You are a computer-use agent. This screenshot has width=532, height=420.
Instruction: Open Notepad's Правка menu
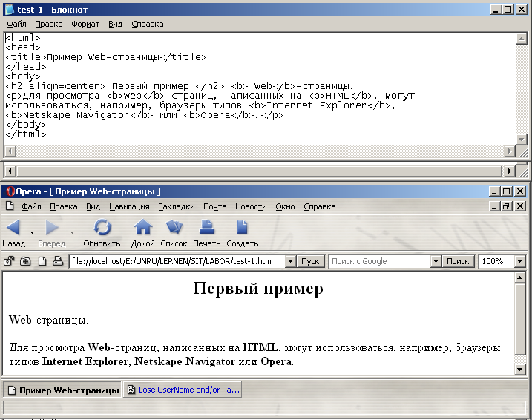click(49, 24)
